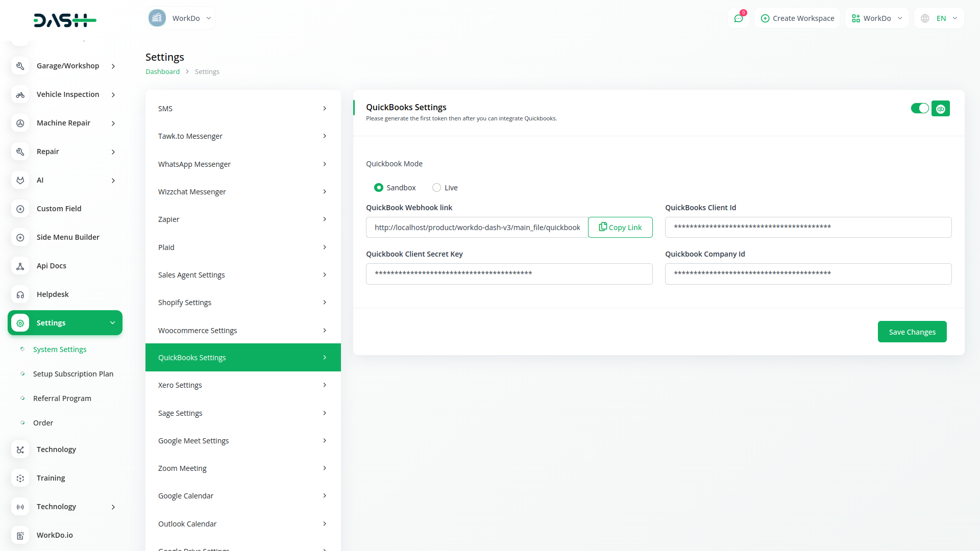This screenshot has width=980, height=551.
Task: Click the Copy Link button
Action: [x=620, y=228]
